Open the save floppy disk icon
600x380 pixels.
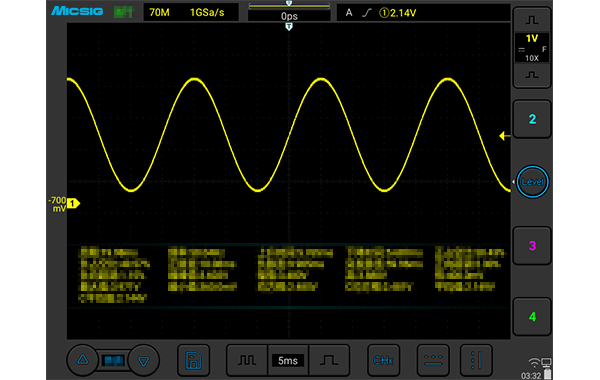194,360
